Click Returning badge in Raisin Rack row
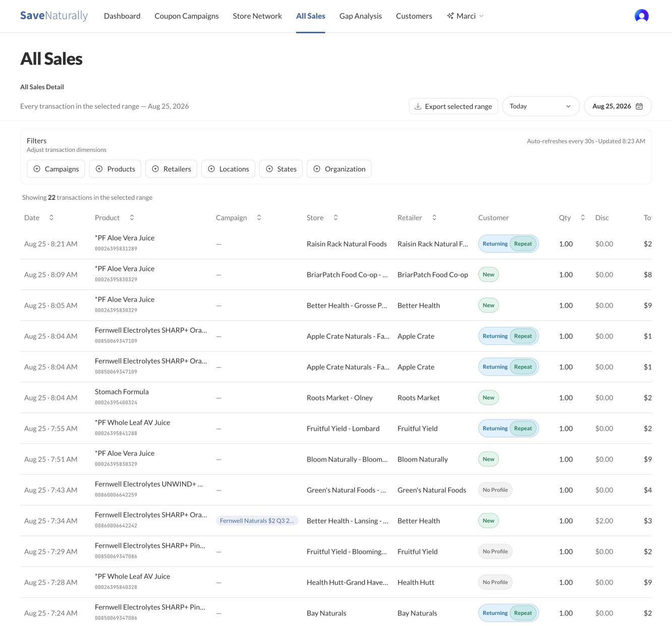The image size is (672, 626). 495,244
